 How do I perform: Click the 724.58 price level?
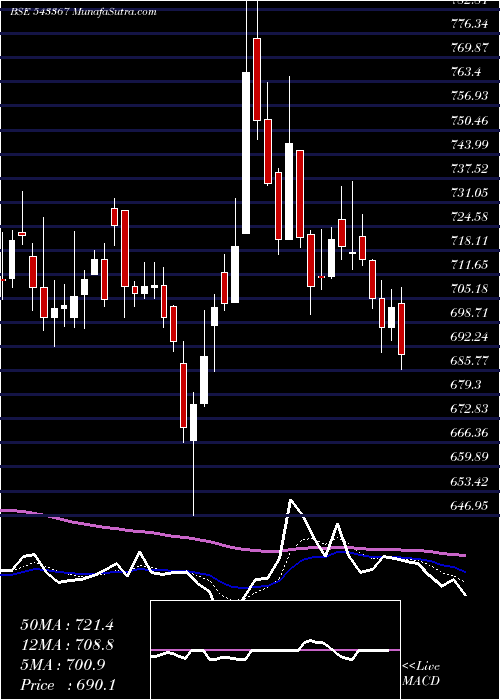(469, 217)
